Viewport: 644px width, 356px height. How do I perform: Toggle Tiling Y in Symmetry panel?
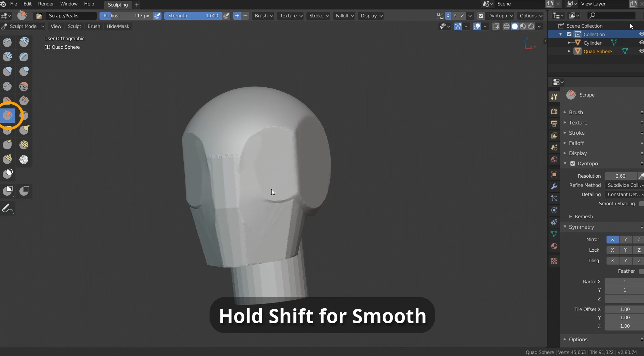626,261
